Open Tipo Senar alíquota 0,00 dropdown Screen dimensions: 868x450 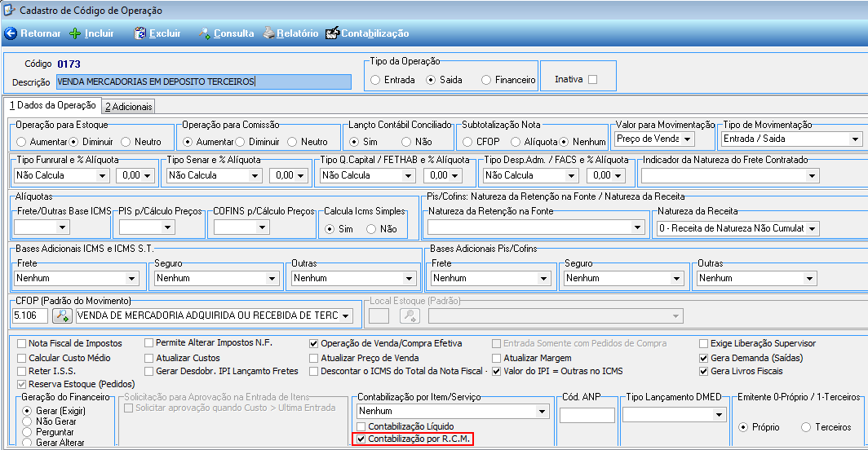(x=302, y=175)
